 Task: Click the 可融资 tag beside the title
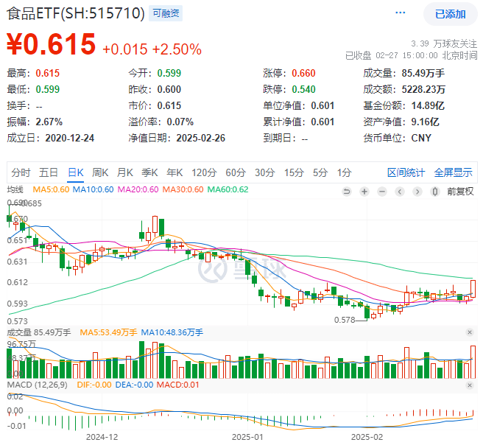tap(166, 13)
